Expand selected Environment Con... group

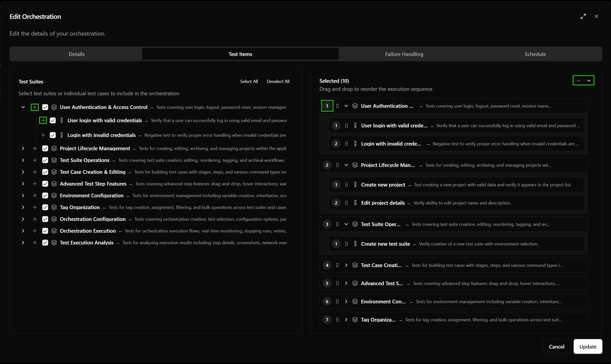pos(346,302)
